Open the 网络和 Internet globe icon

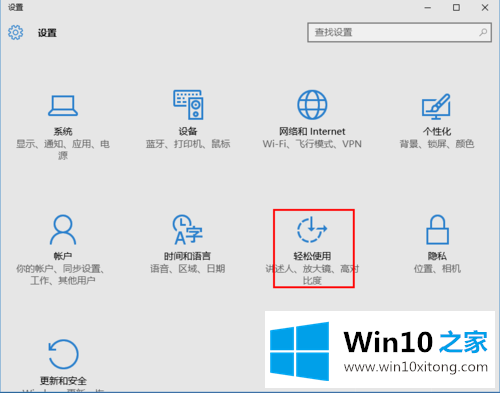pyautogui.click(x=312, y=105)
